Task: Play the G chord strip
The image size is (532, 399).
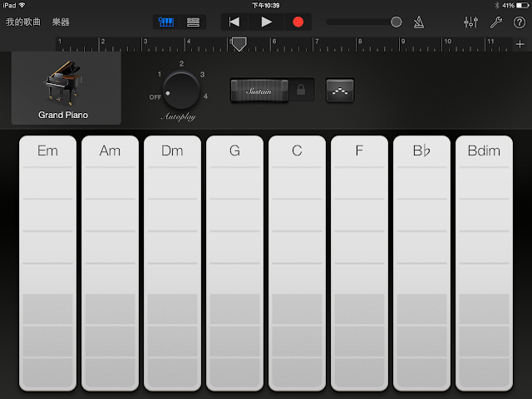Action: point(234,264)
